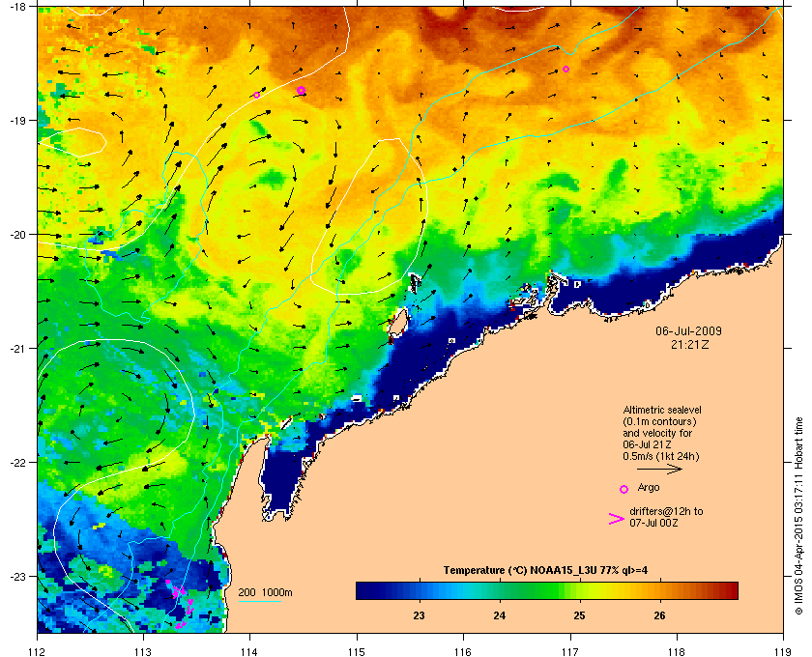Image resolution: width=812 pixels, height=657 pixels.
Task: Click the '200 1000m' isobath label
Action: click(x=265, y=593)
